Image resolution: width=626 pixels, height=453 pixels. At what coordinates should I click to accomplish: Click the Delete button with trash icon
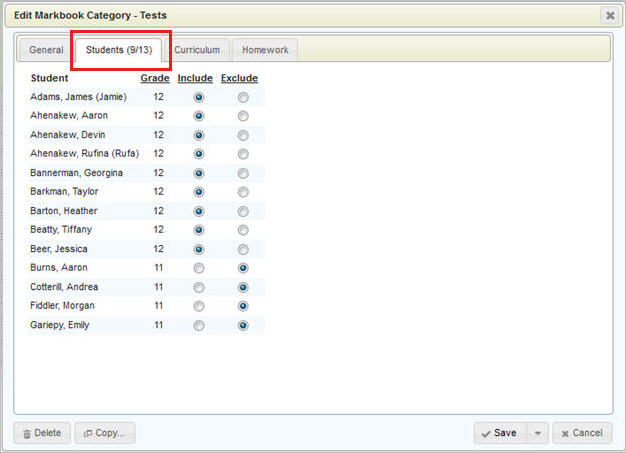[42, 433]
